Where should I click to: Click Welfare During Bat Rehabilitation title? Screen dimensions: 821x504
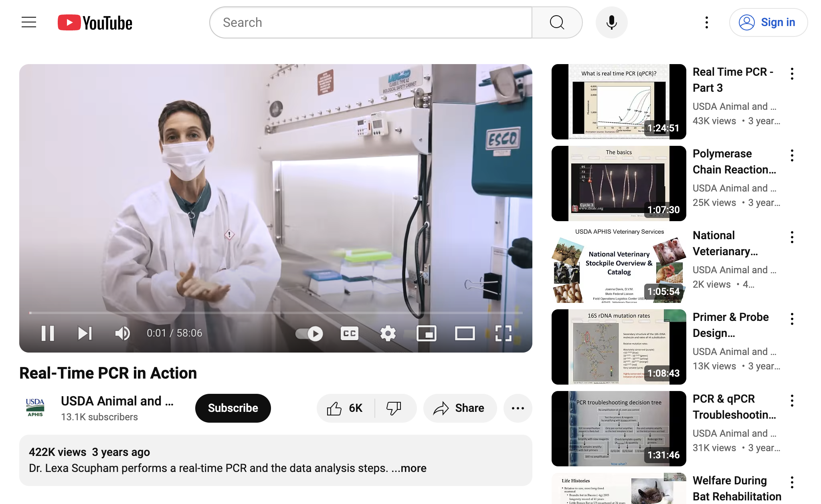(x=737, y=488)
